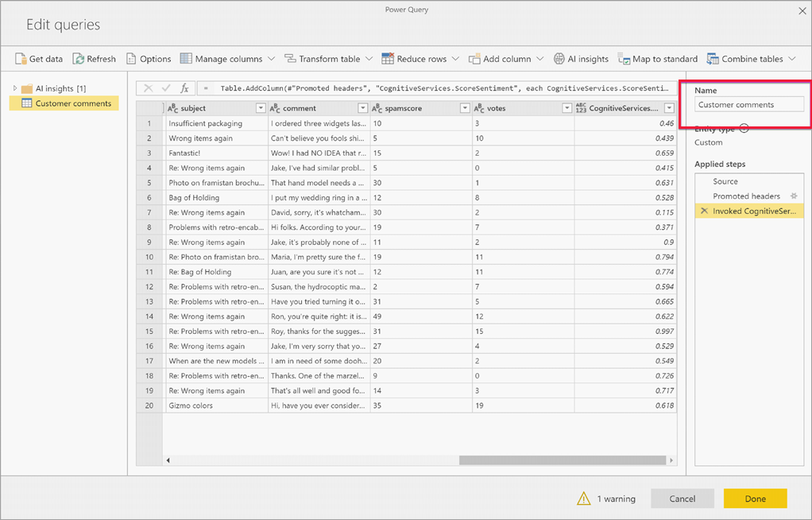Open the subject column filter dropdown
The height and width of the screenshot is (520, 812).
pyautogui.click(x=261, y=108)
